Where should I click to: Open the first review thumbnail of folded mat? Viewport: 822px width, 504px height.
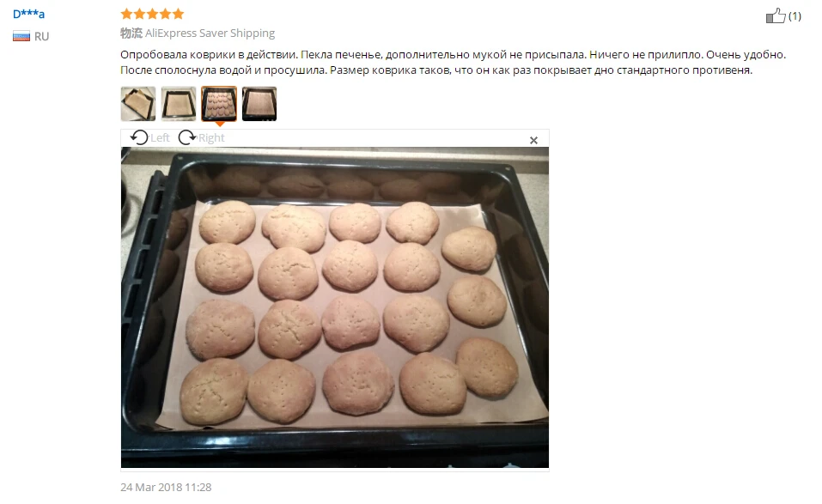pyautogui.click(x=138, y=104)
